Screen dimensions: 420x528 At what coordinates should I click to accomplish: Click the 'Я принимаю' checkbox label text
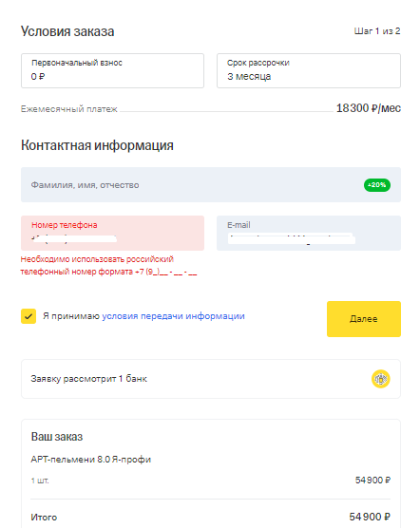pyautogui.click(x=71, y=316)
